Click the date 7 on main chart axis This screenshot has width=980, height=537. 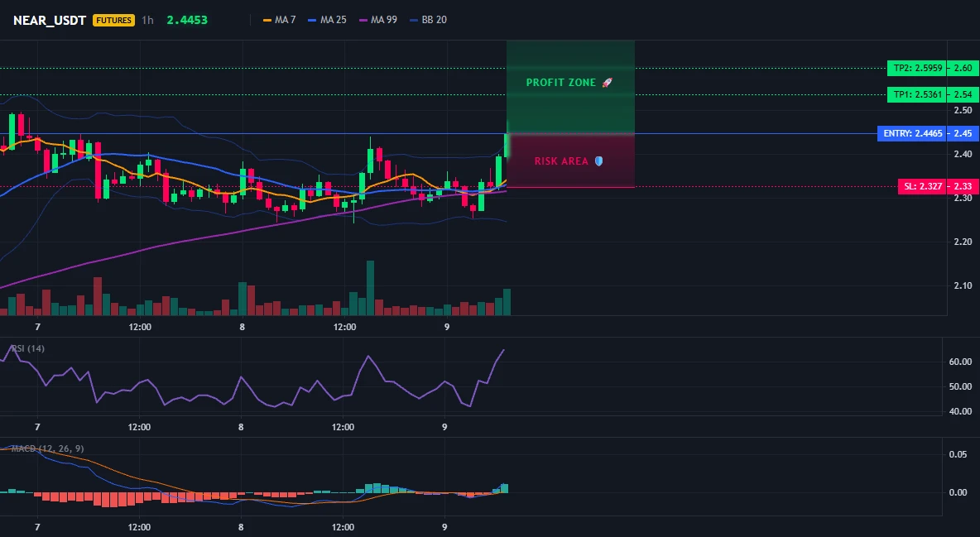pos(37,327)
